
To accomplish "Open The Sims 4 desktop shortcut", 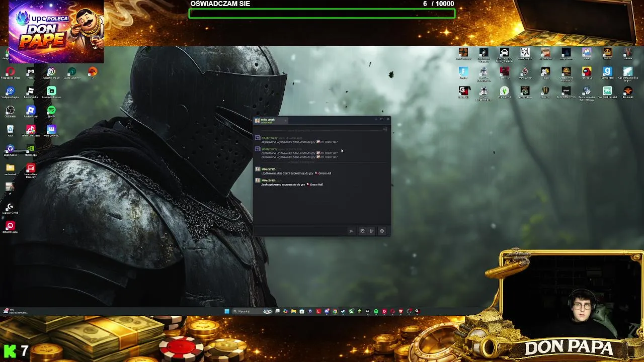I will click(504, 93).
